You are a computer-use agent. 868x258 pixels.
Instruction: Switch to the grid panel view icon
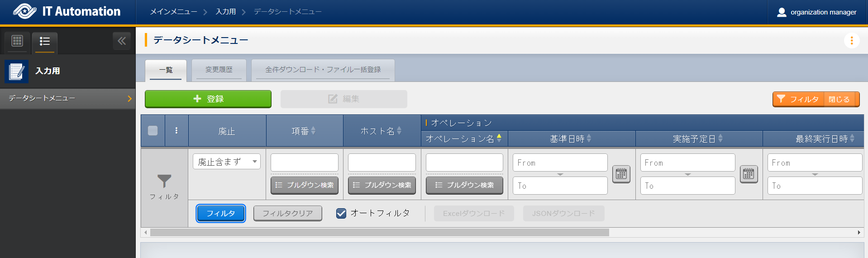17,41
